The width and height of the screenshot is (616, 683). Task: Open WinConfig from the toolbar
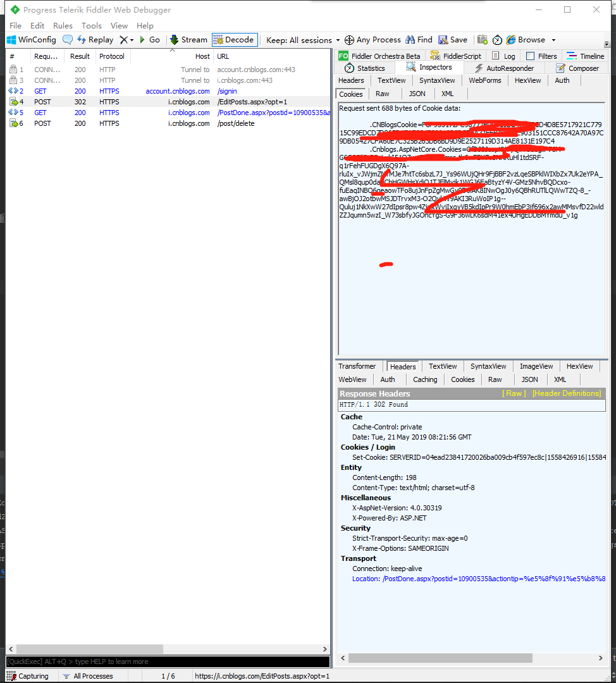click(x=32, y=40)
